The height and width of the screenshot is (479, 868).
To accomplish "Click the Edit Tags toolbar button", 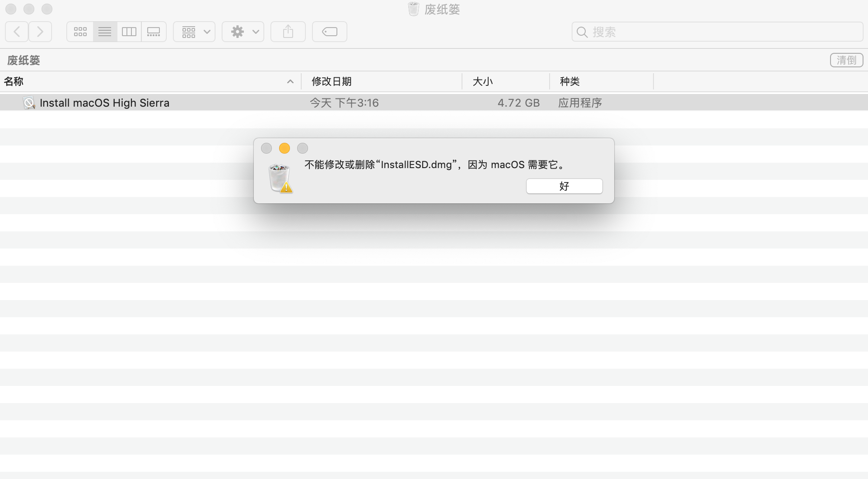I will [330, 32].
